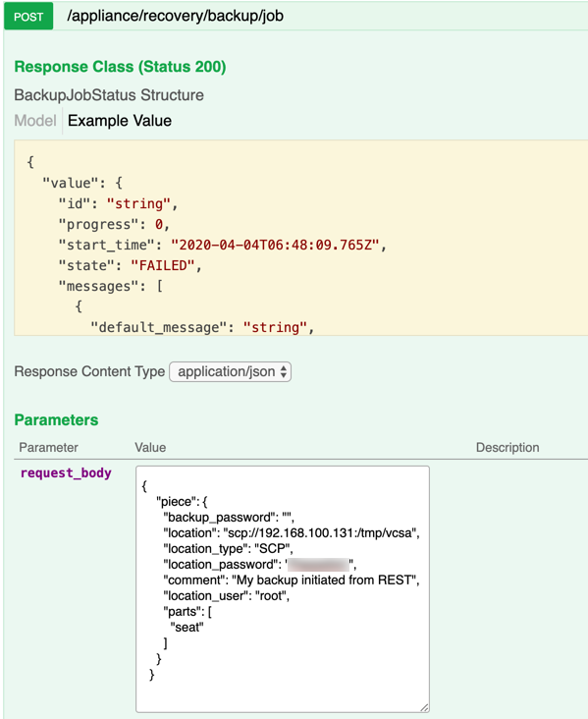Open the Response Content Type dropdown
588x719 pixels.
tap(230, 371)
